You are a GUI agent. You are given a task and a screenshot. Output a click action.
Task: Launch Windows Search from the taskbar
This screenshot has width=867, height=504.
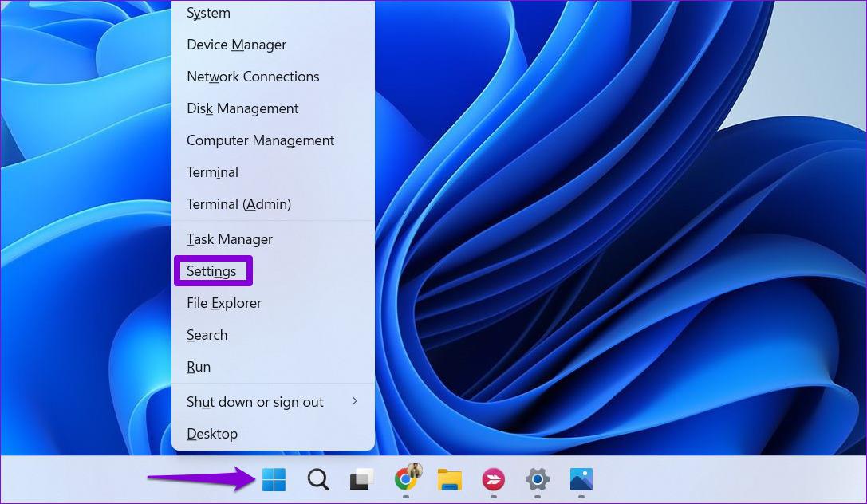point(317,479)
